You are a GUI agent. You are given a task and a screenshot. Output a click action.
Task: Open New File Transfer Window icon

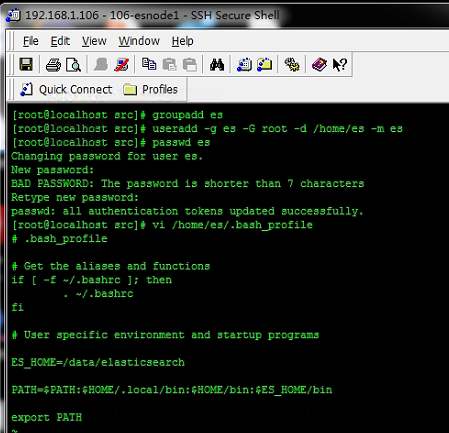point(265,64)
